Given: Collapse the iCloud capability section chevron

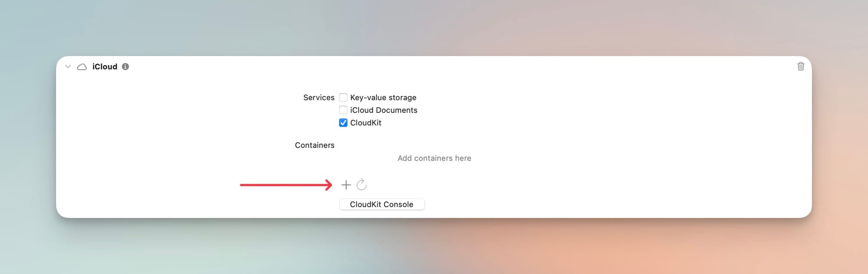Looking at the screenshot, I should pos(68,66).
